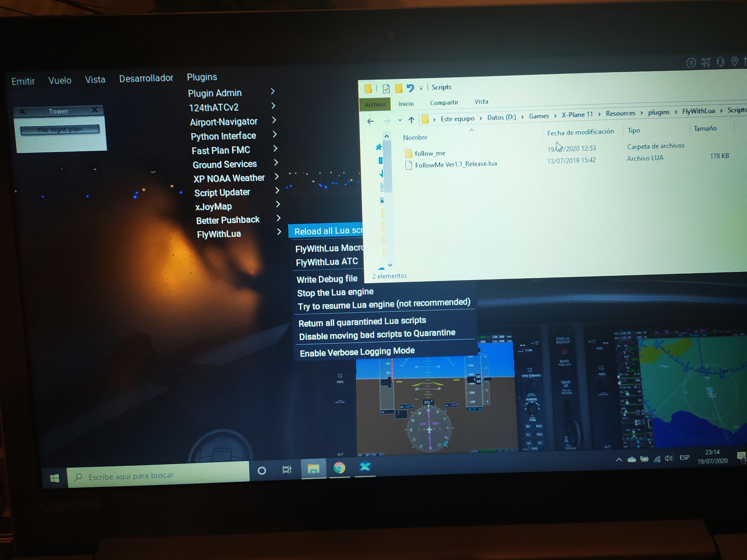Sort by Tipo column header
The width and height of the screenshot is (747, 560).
pos(633,130)
